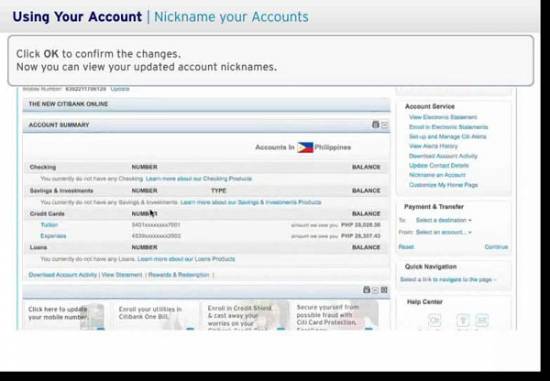Open Rewards & Redemption link
This screenshot has height=381, width=550.
[x=179, y=275]
